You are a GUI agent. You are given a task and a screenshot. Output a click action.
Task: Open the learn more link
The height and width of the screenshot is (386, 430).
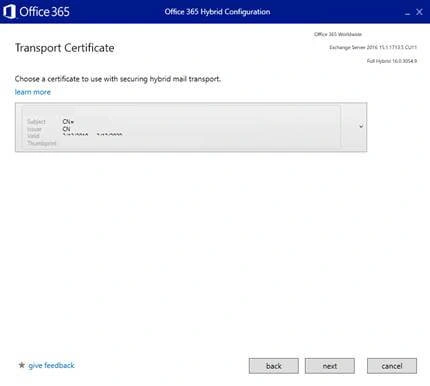pyautogui.click(x=33, y=92)
